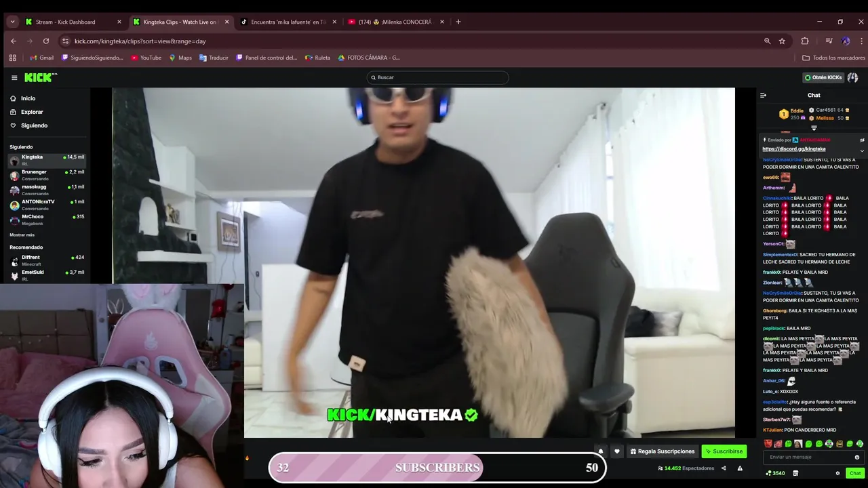
Task: Open the chat shop store icon
Action: (x=795, y=473)
